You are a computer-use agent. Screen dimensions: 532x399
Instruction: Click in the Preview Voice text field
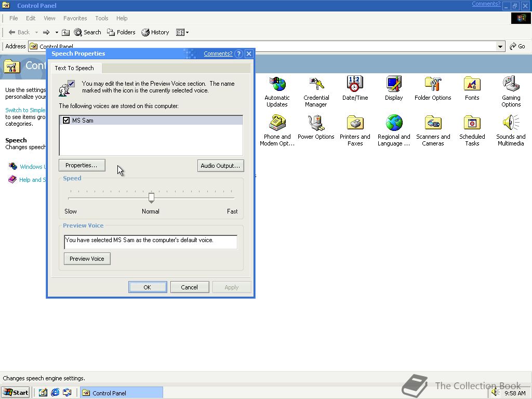pyautogui.click(x=151, y=242)
